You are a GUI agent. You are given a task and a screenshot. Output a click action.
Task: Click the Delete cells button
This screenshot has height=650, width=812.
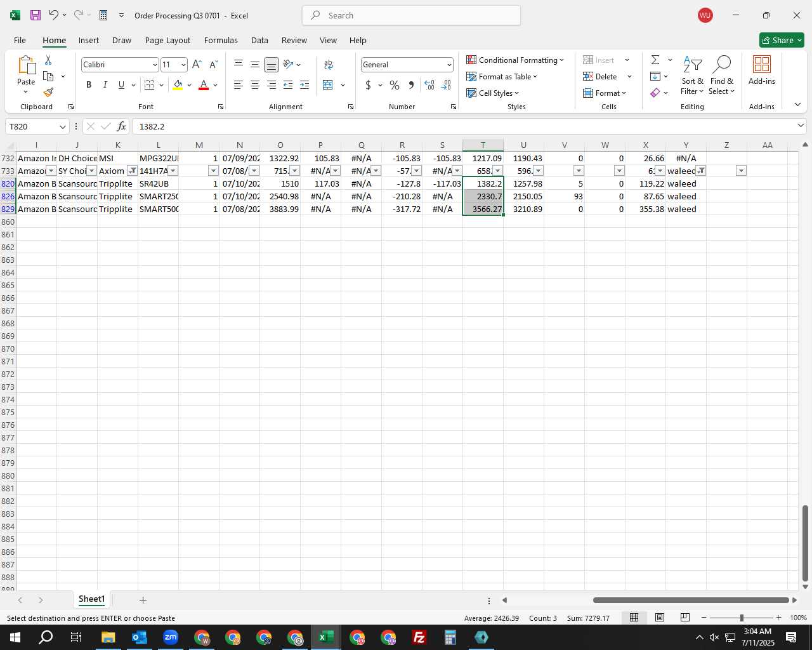[x=600, y=76]
